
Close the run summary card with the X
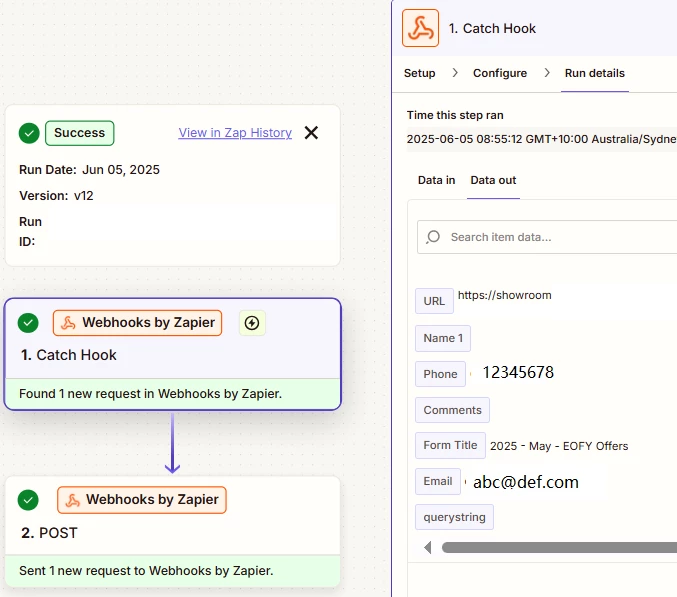[x=311, y=133]
